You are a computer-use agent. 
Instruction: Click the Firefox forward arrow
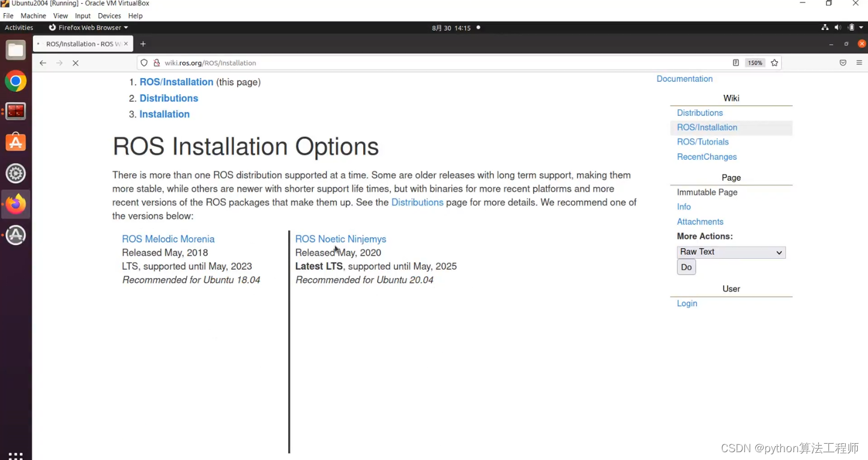click(59, 63)
